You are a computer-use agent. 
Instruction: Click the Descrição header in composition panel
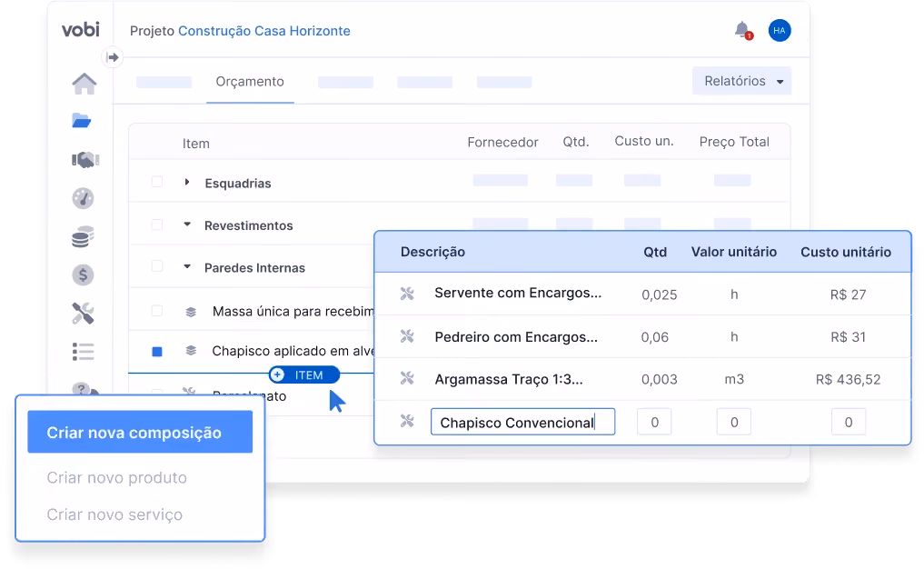432,252
